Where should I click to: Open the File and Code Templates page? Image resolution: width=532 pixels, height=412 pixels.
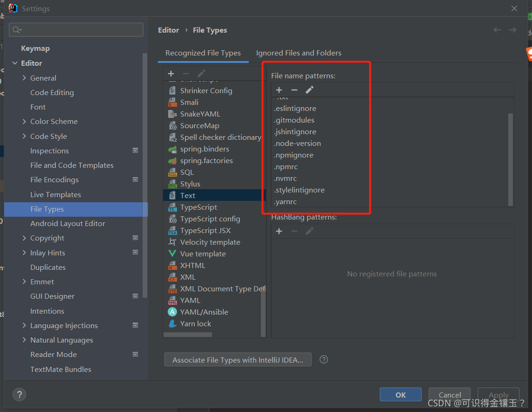pyautogui.click(x=72, y=165)
